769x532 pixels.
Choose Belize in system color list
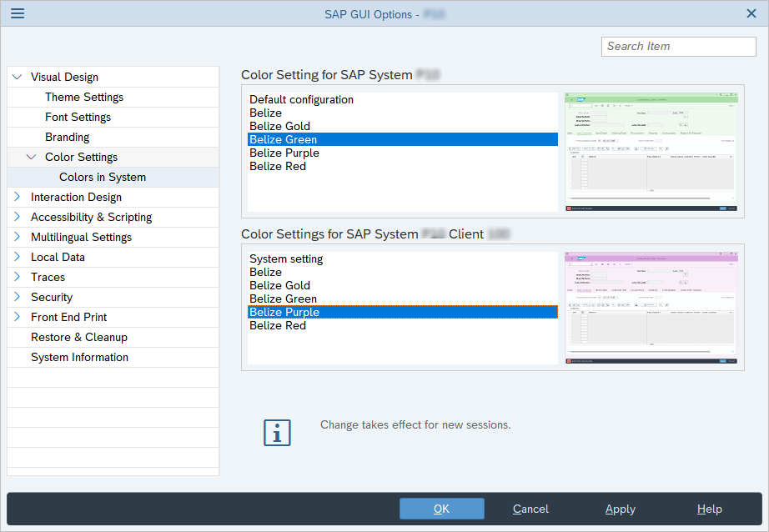click(403, 113)
